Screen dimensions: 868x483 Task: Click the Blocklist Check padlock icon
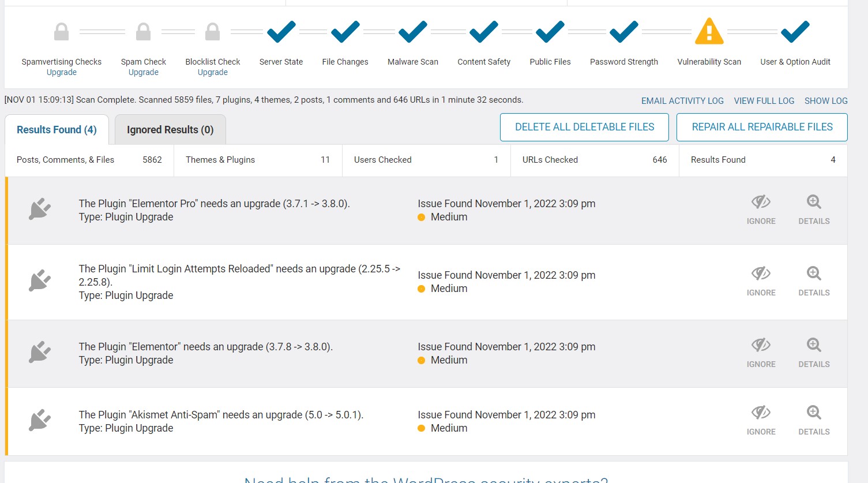click(212, 32)
